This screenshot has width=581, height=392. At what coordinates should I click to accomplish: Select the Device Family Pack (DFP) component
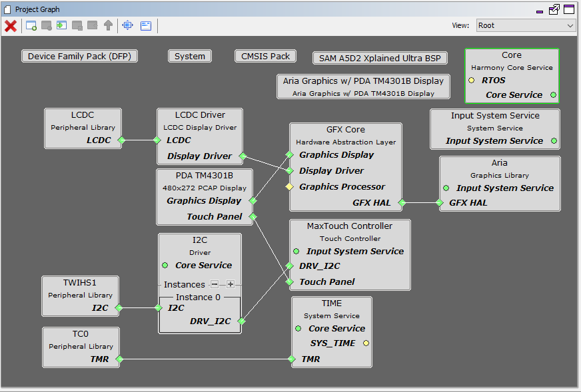[x=80, y=57]
